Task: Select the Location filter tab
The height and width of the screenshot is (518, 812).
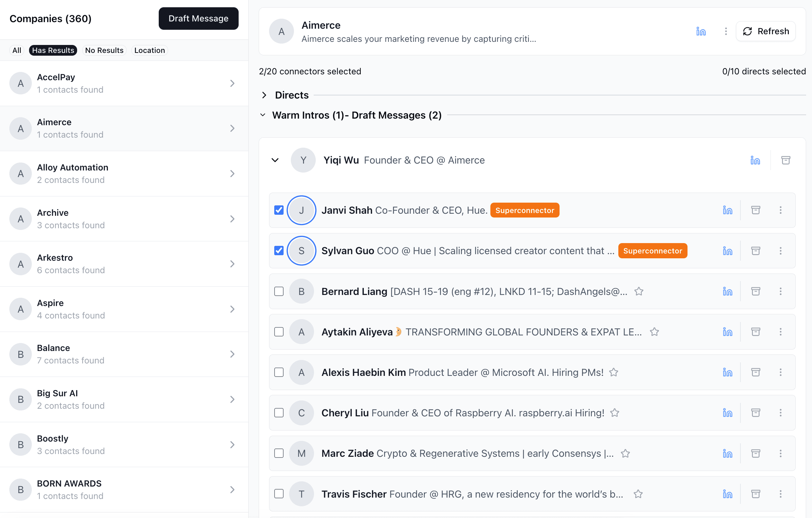Action: (x=149, y=50)
